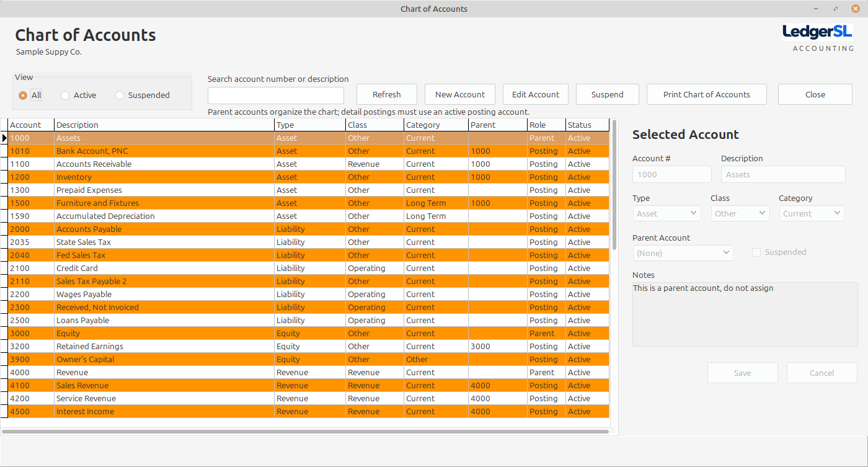Click the Save button
Image resolution: width=868 pixels, height=467 pixels.
click(x=743, y=373)
